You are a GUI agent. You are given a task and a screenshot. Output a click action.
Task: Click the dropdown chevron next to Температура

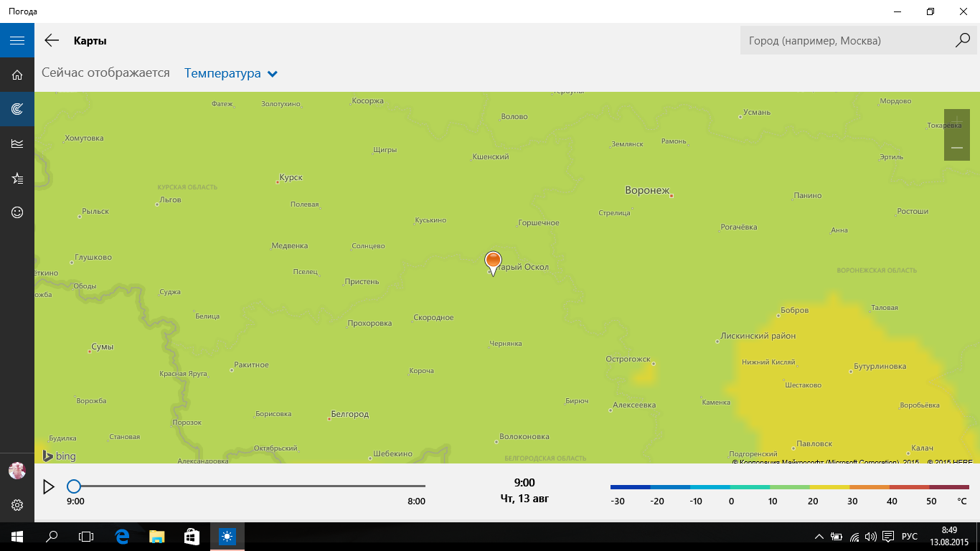pyautogui.click(x=273, y=74)
